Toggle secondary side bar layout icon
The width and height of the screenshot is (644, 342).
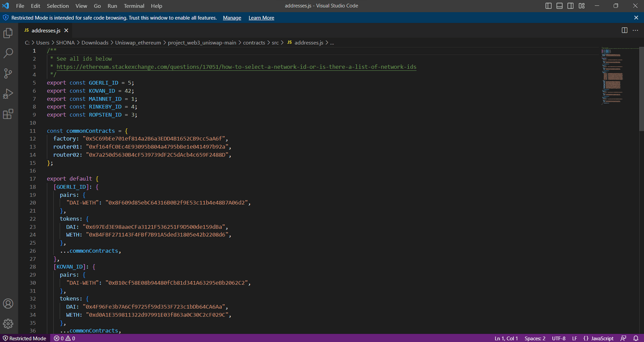[x=571, y=6]
